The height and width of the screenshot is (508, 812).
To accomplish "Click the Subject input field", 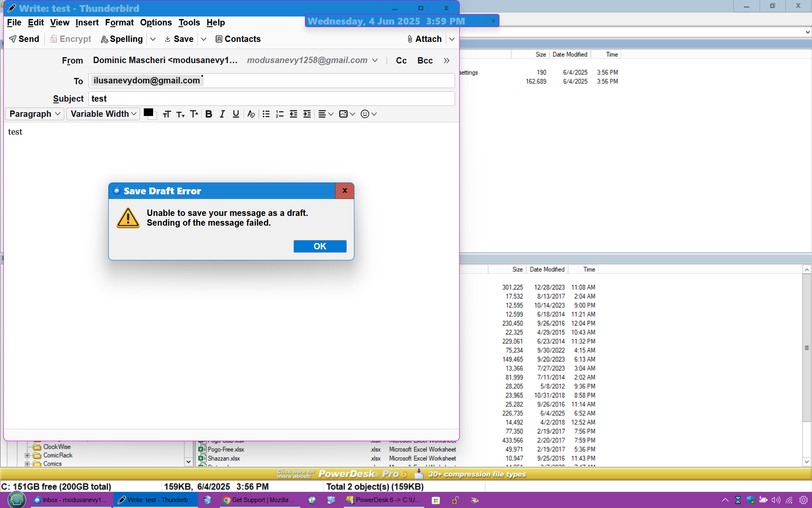I will [x=272, y=99].
